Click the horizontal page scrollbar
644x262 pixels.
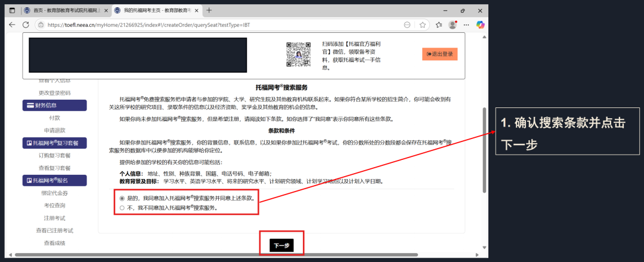pos(216,255)
